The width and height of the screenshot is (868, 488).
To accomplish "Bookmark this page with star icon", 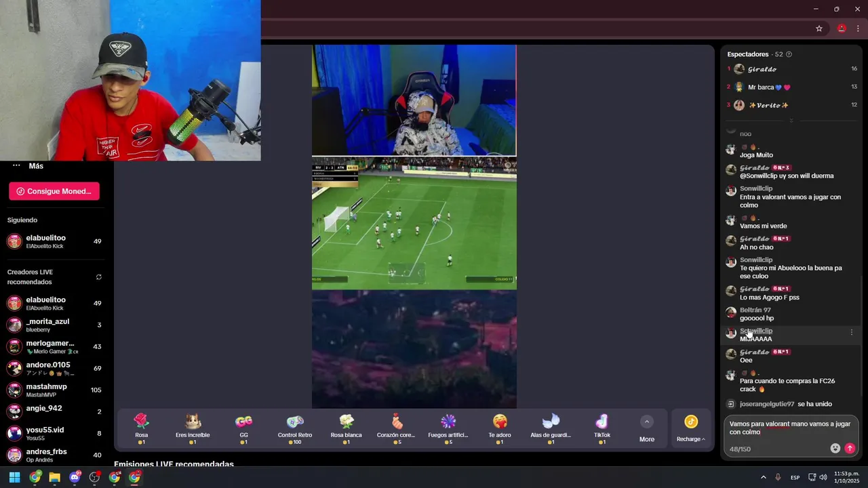I will pos(819,28).
